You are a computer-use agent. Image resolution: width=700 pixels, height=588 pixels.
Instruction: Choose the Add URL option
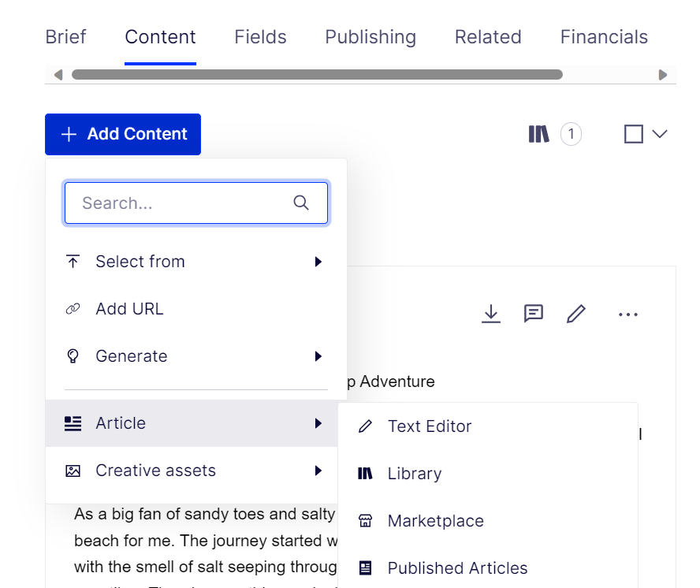point(129,309)
